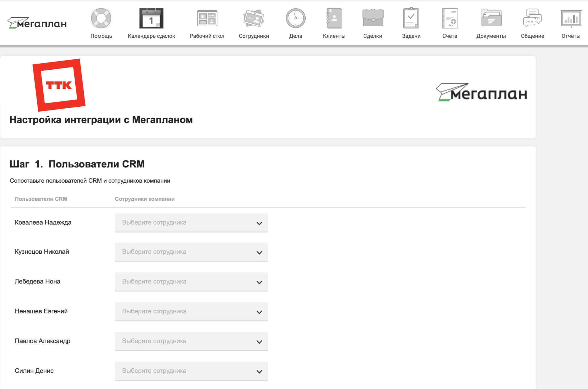This screenshot has height=389, width=588.
Task: Open Клиенты address book icon
Action: coord(334,19)
